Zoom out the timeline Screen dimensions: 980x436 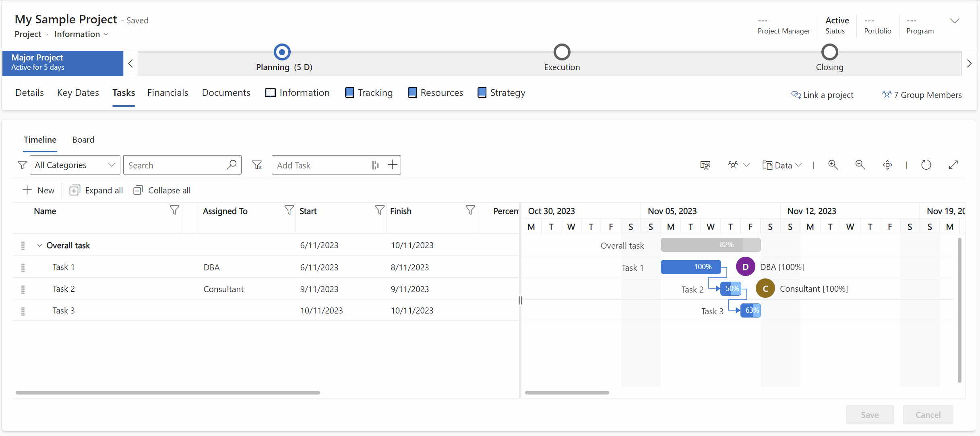tap(860, 165)
